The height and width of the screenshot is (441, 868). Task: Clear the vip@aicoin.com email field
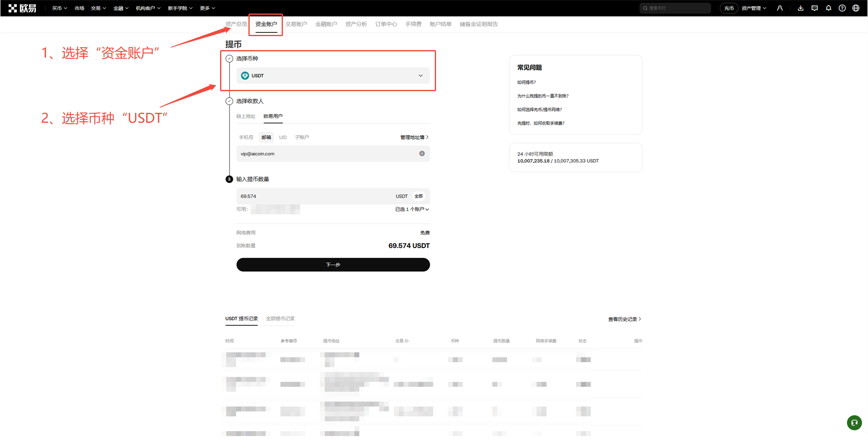pos(422,153)
